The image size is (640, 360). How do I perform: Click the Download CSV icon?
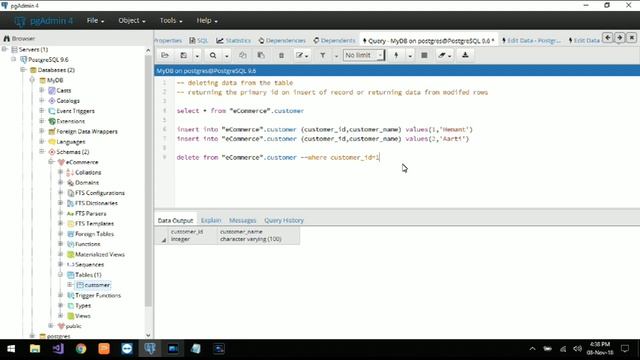[465, 55]
